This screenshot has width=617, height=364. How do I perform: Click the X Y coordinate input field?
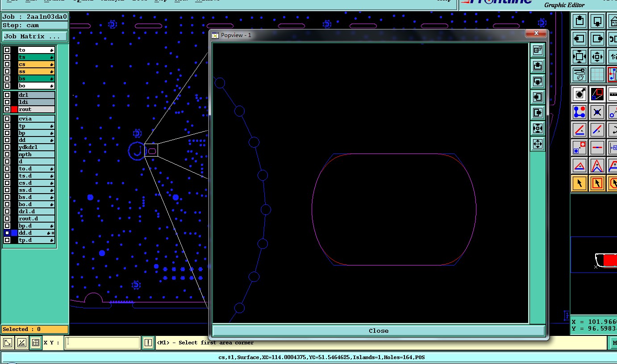pos(103,343)
